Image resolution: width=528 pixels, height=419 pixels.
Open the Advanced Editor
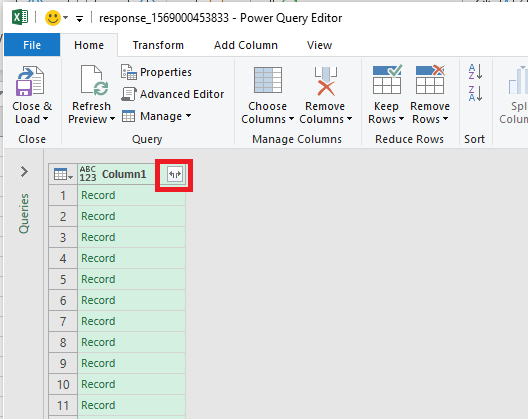point(172,94)
